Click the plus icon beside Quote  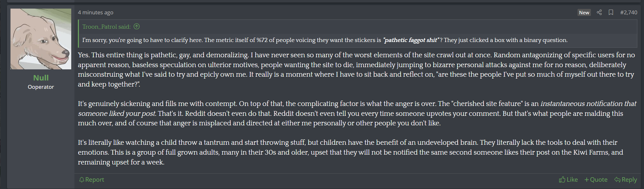[x=587, y=180]
